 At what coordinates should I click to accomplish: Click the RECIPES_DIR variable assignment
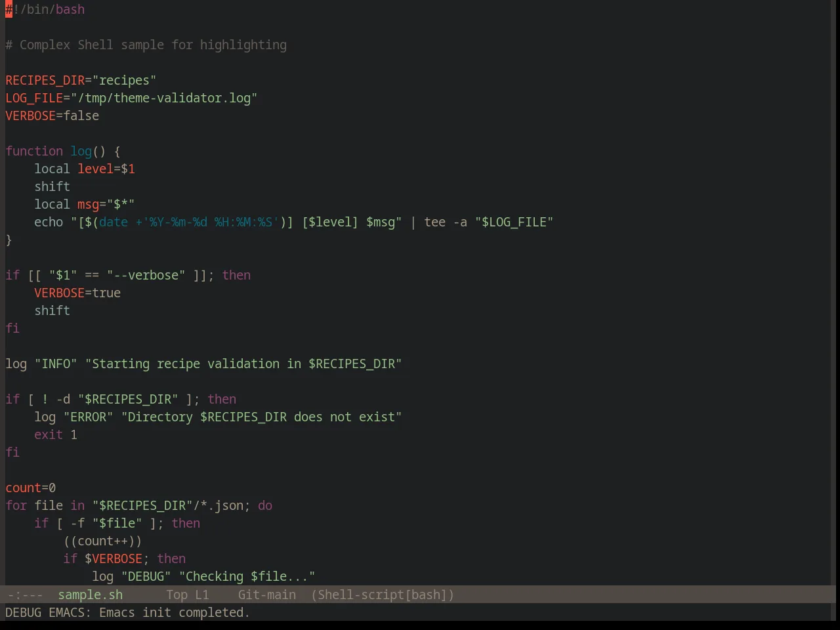[x=81, y=80]
